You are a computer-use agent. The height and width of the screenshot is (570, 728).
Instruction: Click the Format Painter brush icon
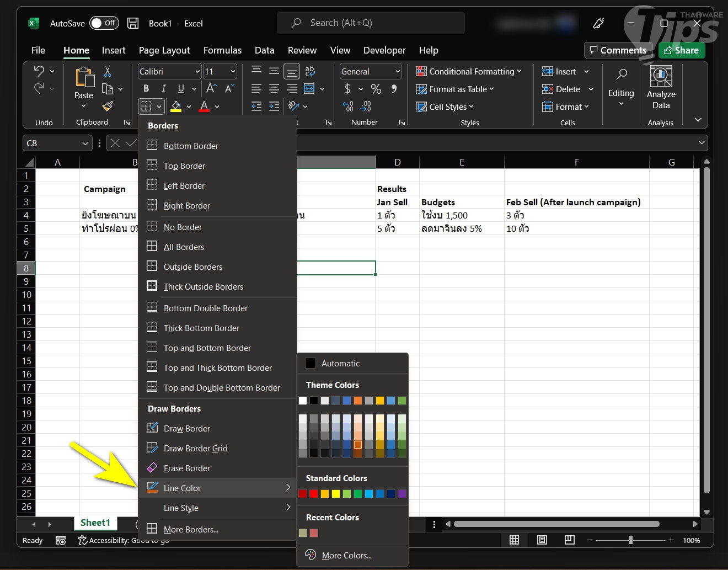pyautogui.click(x=108, y=106)
